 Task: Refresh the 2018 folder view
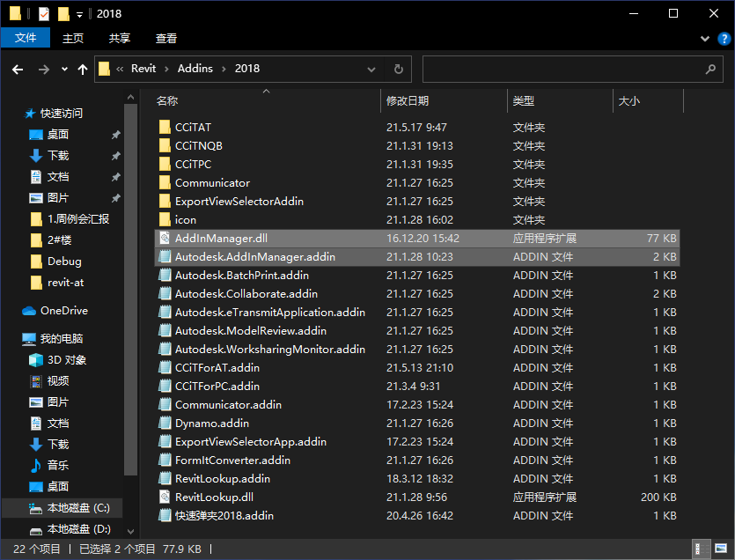click(x=399, y=70)
